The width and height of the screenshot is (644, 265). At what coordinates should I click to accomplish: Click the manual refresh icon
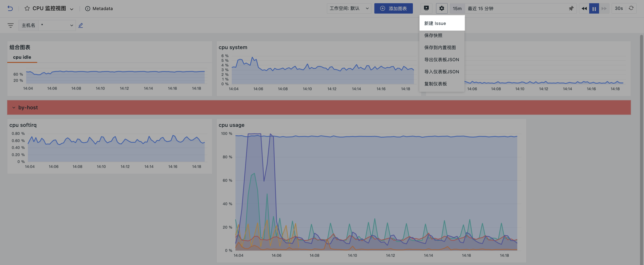[x=631, y=8]
